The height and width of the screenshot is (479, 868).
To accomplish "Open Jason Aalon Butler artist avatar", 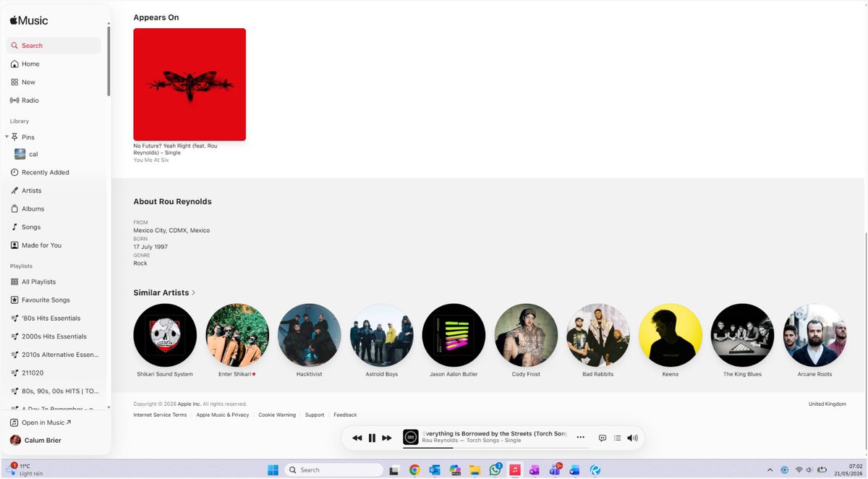I will [x=454, y=335].
